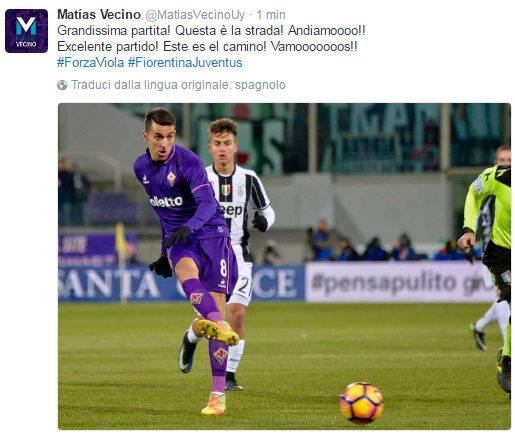
Task: Click the SANTA CROCE banner in photo
Action: click(x=180, y=283)
